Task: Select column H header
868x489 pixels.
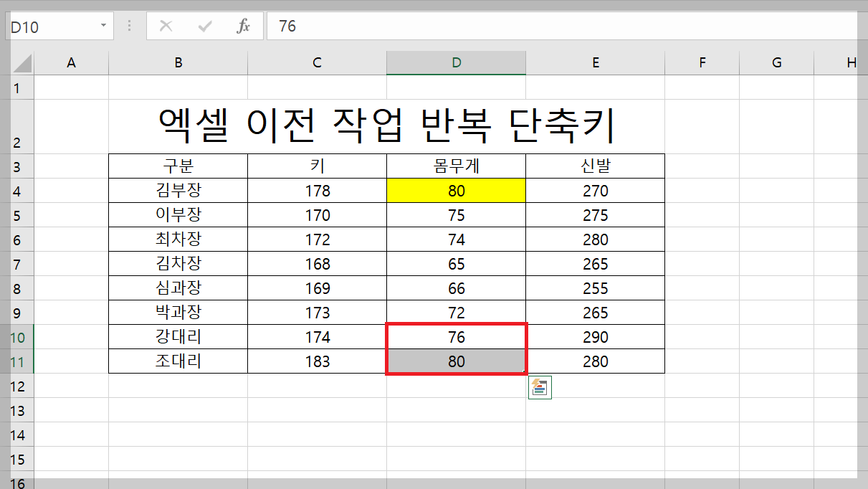Action: pyautogui.click(x=852, y=62)
